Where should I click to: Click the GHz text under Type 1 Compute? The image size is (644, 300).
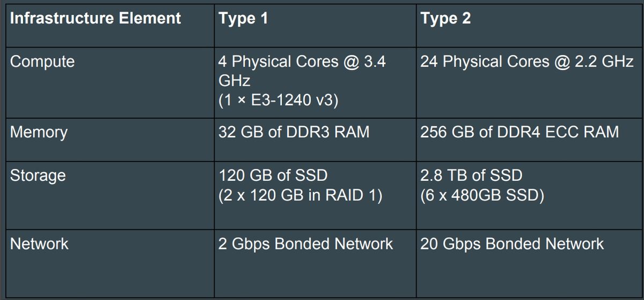click(235, 82)
